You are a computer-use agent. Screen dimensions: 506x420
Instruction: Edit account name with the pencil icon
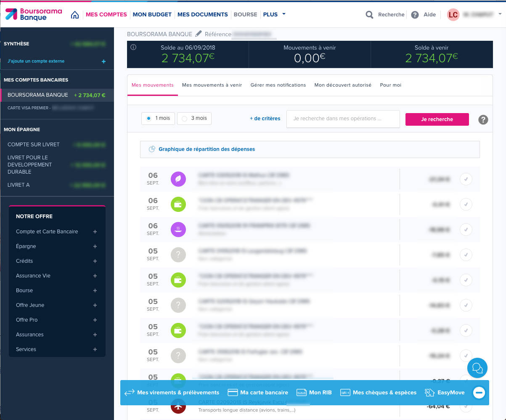tap(199, 34)
